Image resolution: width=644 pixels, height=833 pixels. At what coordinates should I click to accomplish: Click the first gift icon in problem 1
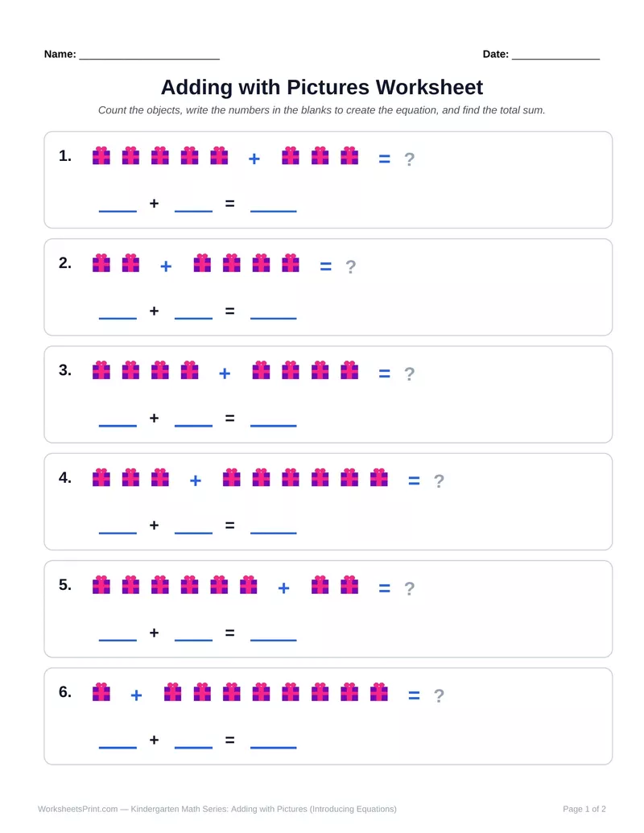tap(101, 155)
